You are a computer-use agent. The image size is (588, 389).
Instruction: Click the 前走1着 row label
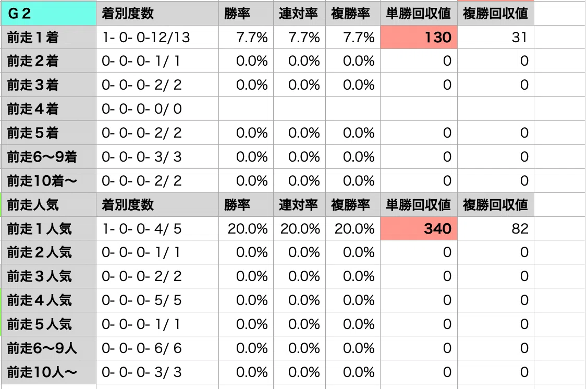click(48, 37)
